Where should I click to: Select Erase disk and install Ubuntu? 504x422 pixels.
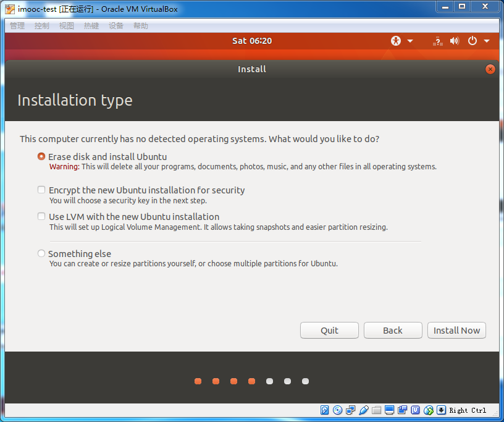[x=41, y=157]
